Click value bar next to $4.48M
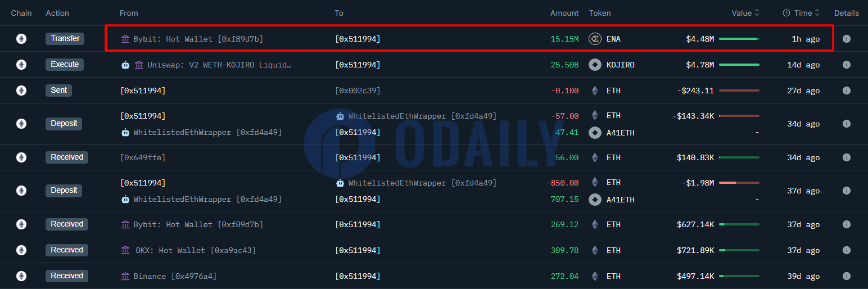The height and width of the screenshot is (289, 868). point(739,39)
